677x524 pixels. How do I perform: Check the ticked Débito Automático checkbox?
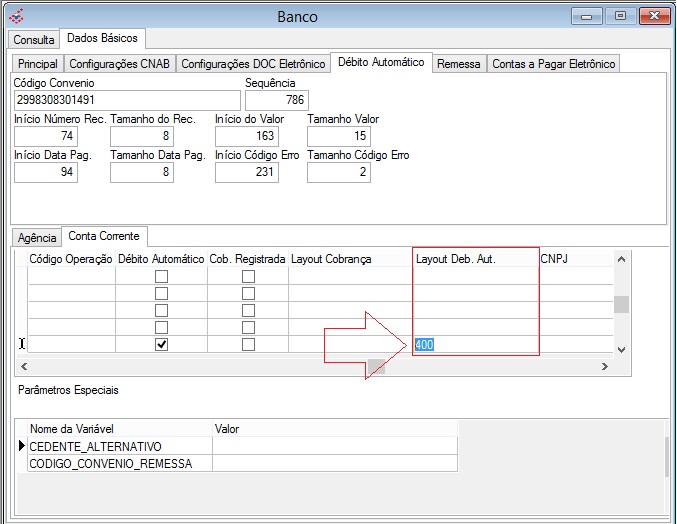click(x=161, y=344)
